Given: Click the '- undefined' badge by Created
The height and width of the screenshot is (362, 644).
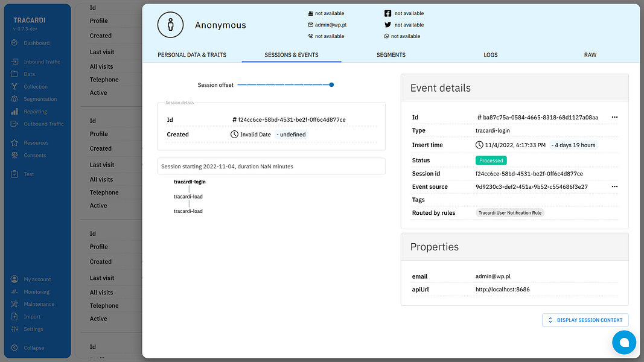Looking at the screenshot, I should tap(291, 134).
